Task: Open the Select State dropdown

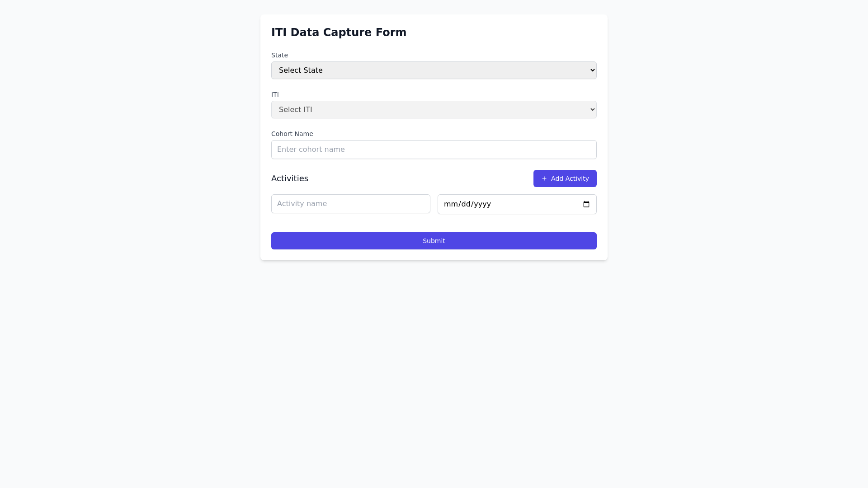Action: (x=434, y=70)
